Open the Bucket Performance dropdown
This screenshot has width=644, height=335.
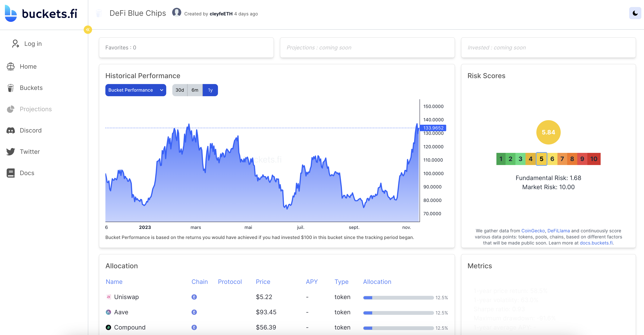click(x=135, y=90)
